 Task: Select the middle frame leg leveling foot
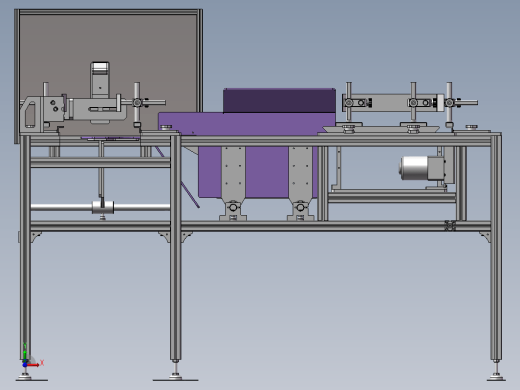click(176, 372)
